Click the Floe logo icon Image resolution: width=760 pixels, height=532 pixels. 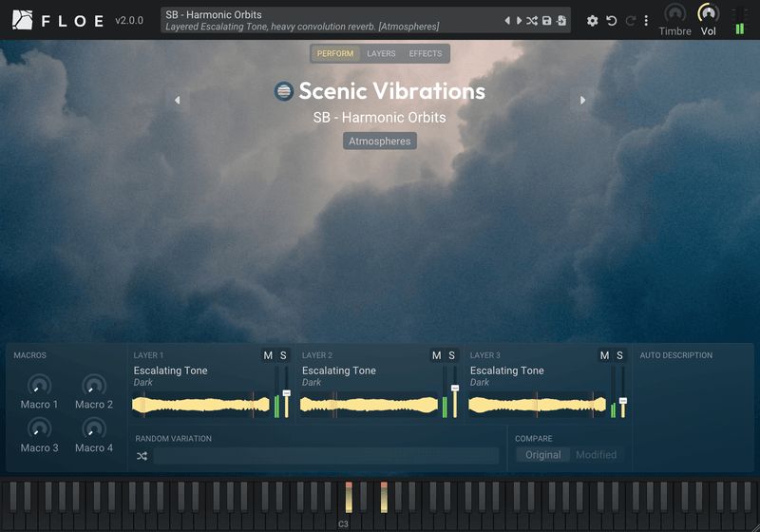coord(22,20)
